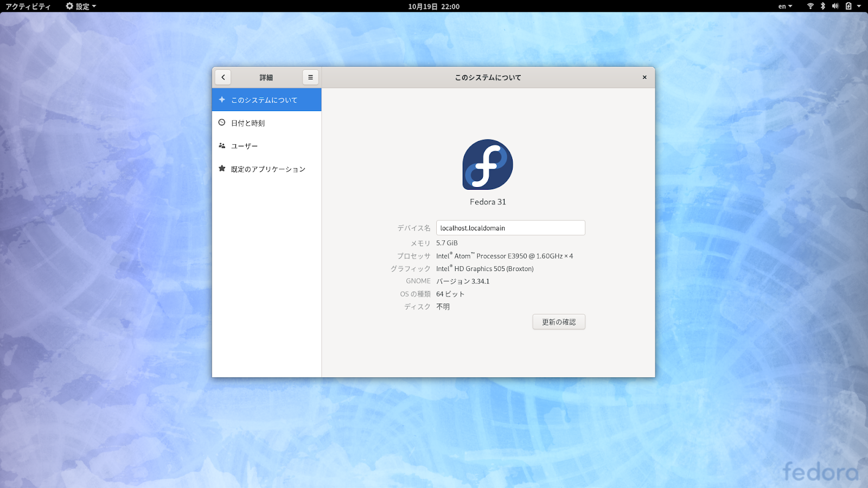Screen dimensions: 868x488
Task: Open the 設定 app menu in top bar
Action: [x=81, y=7]
